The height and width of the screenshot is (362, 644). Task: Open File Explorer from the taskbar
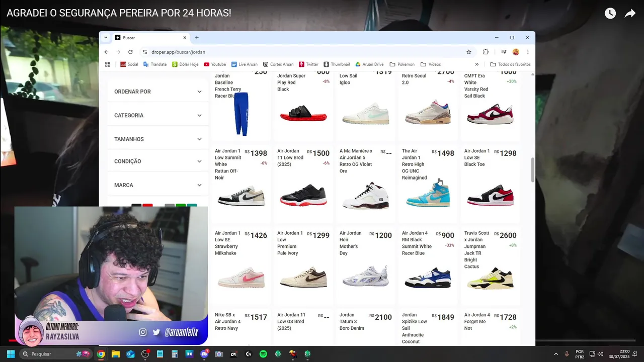(x=116, y=354)
